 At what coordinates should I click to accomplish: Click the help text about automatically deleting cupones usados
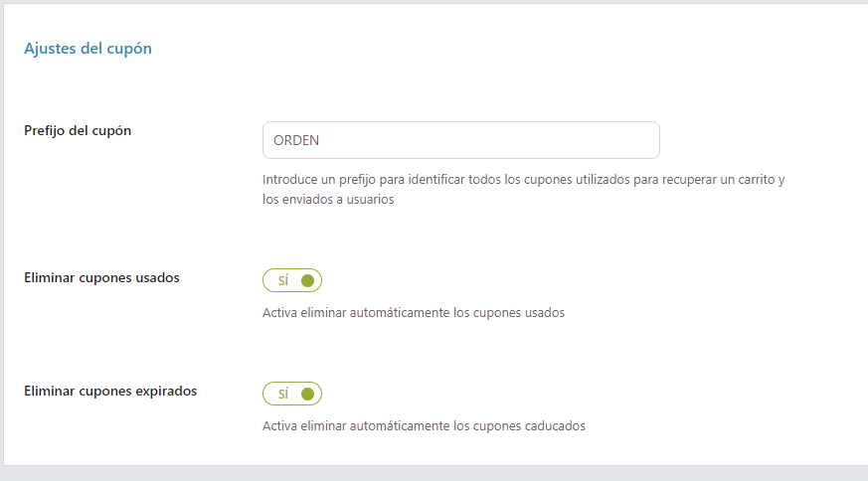414,312
